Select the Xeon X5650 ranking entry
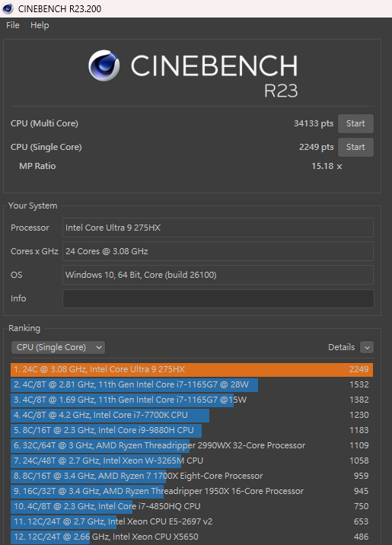 tap(192, 537)
